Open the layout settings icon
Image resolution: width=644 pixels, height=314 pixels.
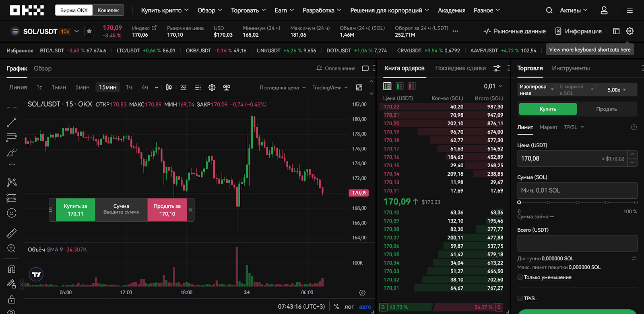pyautogui.click(x=616, y=31)
